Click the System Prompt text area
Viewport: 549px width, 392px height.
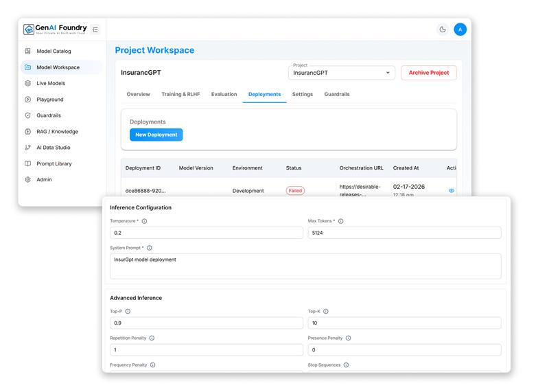305,266
